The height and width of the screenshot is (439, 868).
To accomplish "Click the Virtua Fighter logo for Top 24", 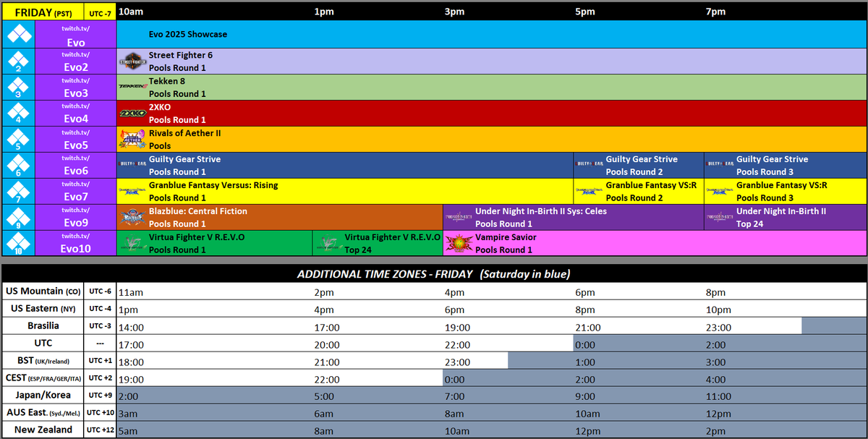I will pyautogui.click(x=328, y=244).
